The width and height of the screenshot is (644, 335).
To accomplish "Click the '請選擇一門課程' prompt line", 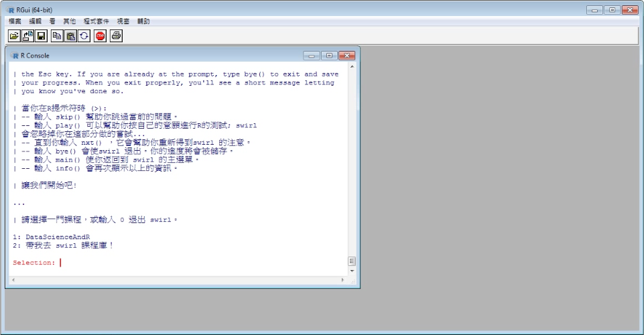I will 95,220.
